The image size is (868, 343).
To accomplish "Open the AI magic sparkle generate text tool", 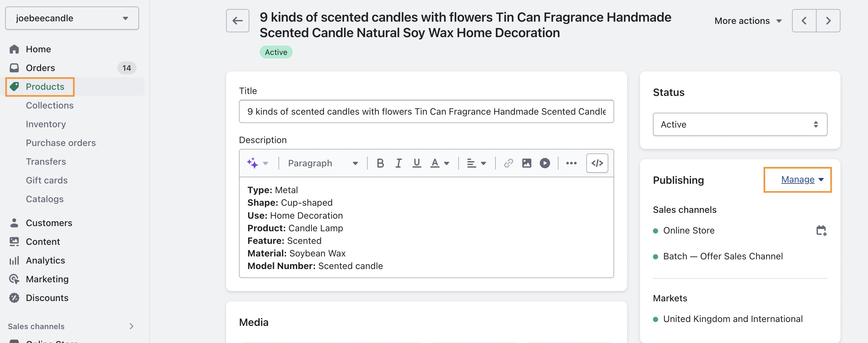I will tap(252, 163).
